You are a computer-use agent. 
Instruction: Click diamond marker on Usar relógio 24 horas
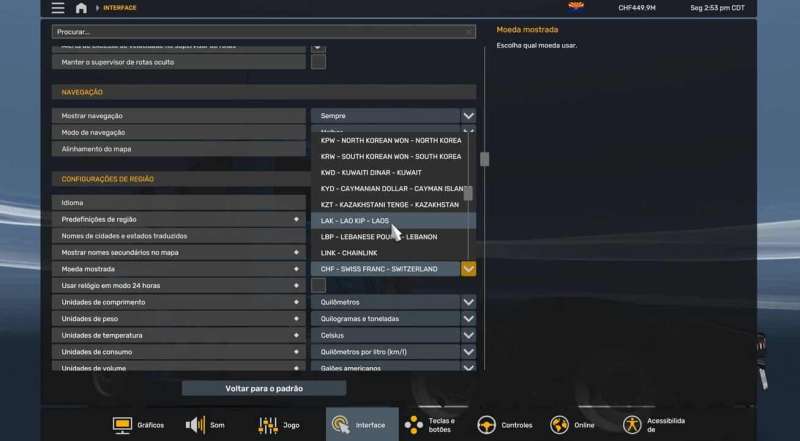pos(296,285)
